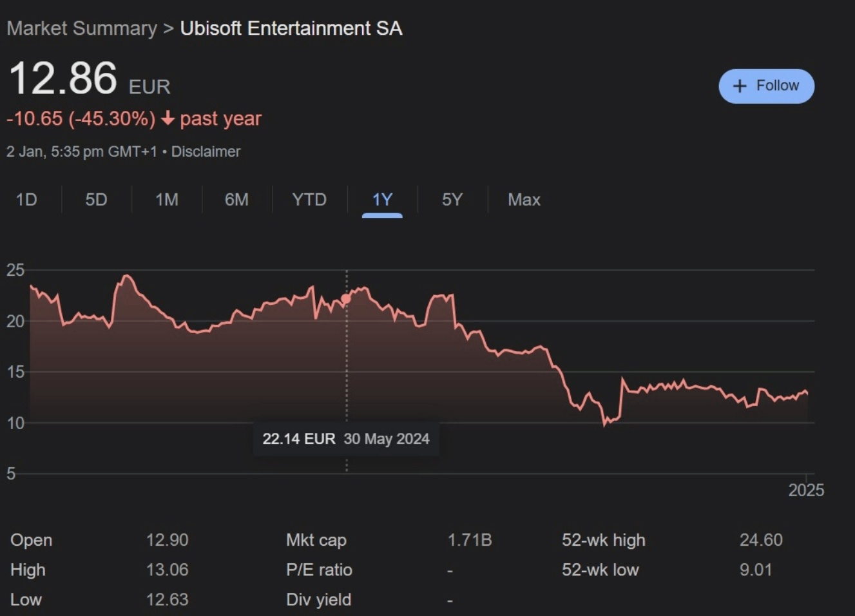Show the Max chart range
855x616 pixels.
524,200
